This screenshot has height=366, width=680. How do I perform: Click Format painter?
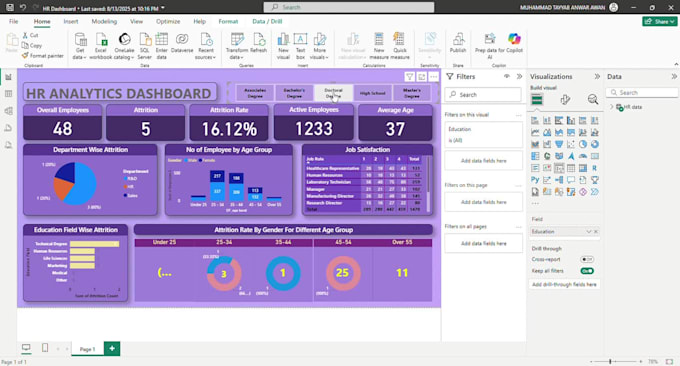pos(42,56)
